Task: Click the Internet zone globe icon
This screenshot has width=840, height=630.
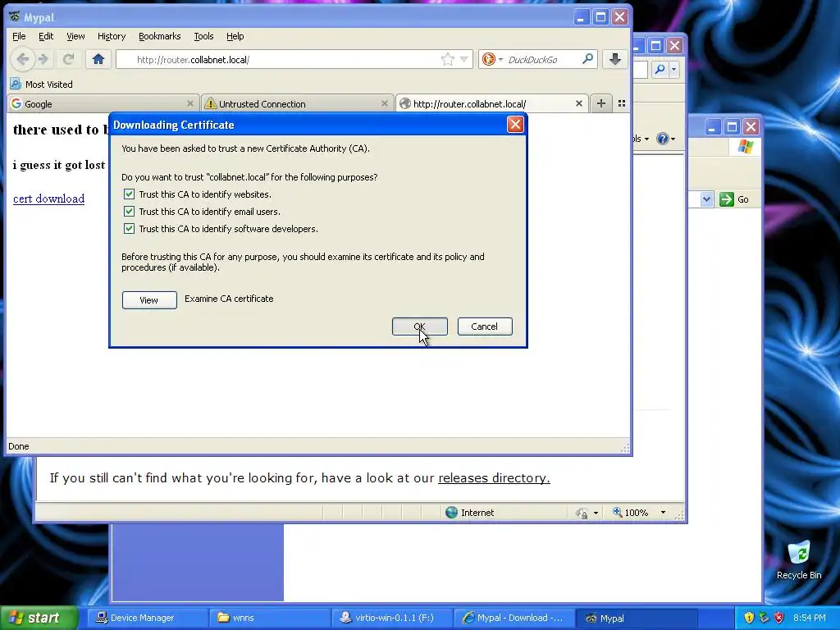Action: point(452,513)
